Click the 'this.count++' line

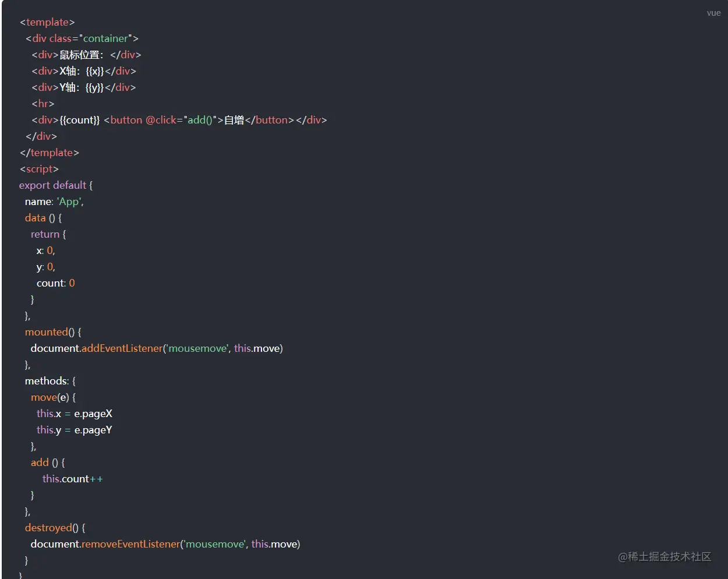(x=73, y=479)
